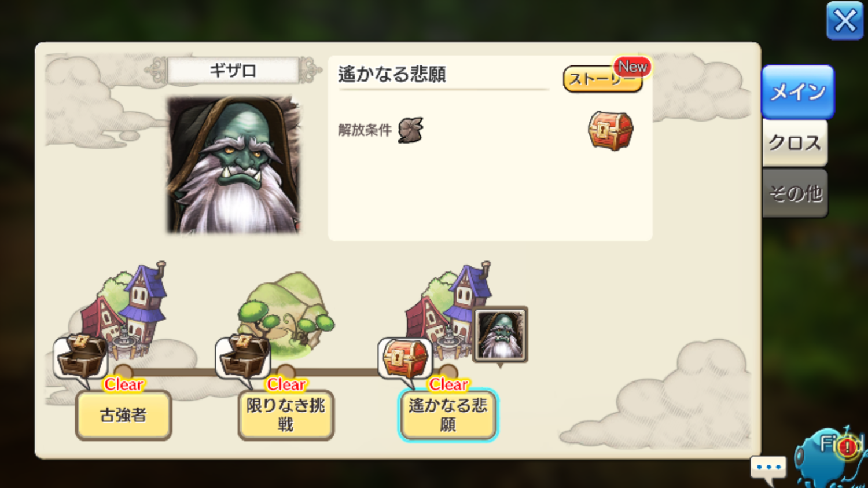Click the opened chest above 限りなき挑戦

(244, 356)
